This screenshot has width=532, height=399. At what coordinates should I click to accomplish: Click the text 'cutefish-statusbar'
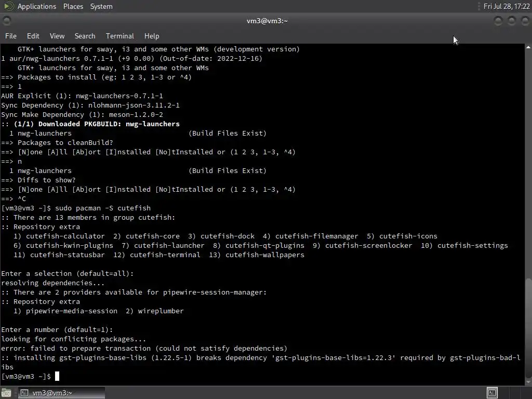coord(67,255)
